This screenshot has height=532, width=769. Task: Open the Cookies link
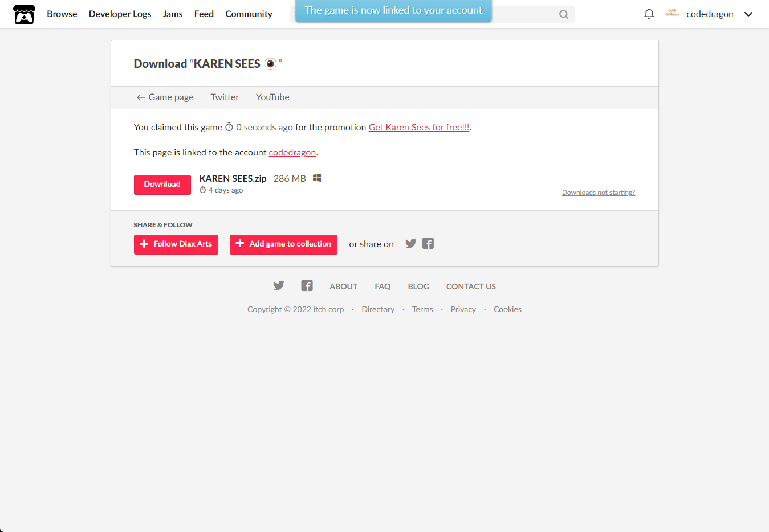pyautogui.click(x=507, y=309)
